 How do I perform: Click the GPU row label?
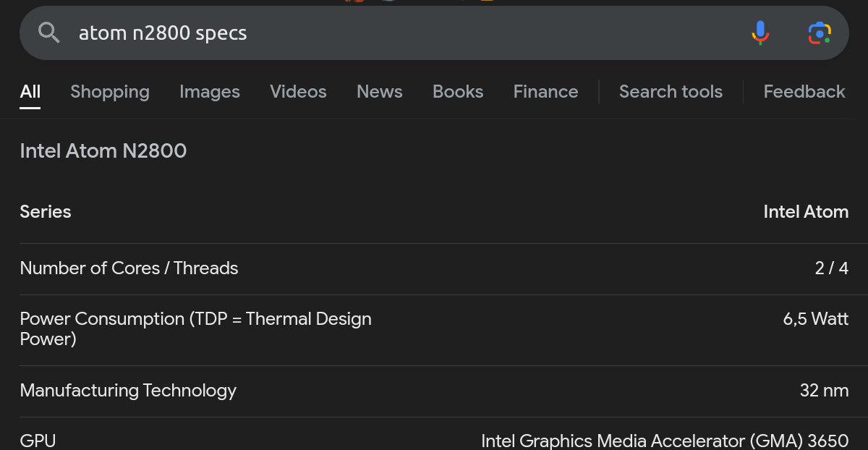click(x=38, y=441)
